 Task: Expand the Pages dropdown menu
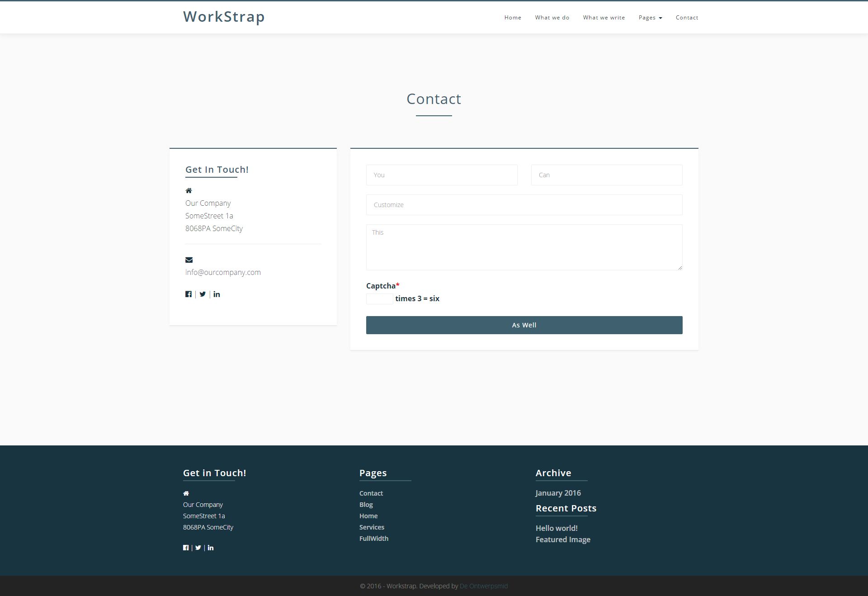[x=650, y=18]
